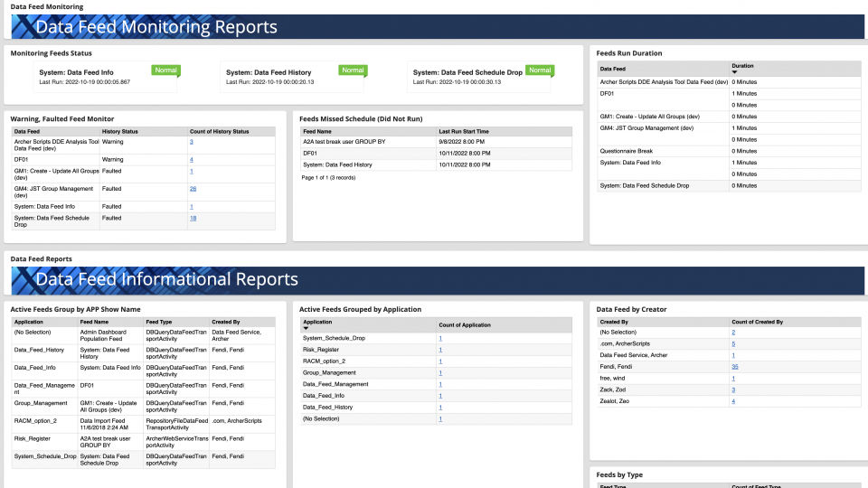This screenshot has height=488, width=868.
Task: Click RepositoryFileDataFeed TransportActivity feed type cell
Action: 176,425
